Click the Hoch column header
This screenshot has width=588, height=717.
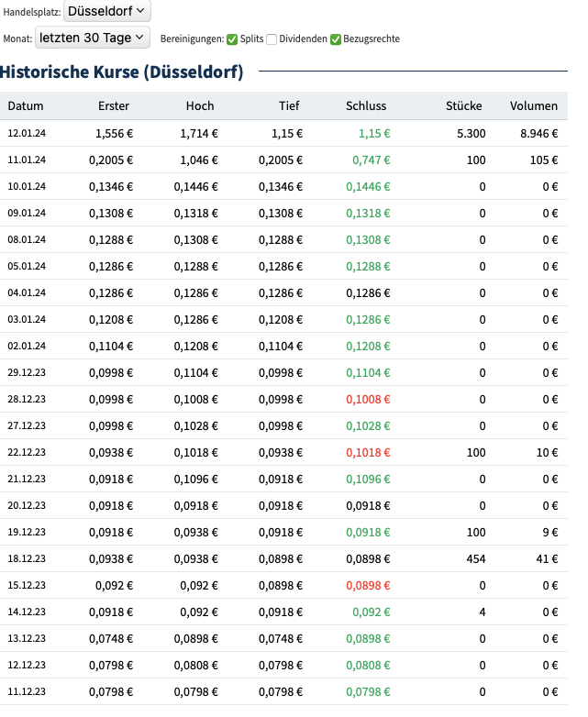pos(199,106)
